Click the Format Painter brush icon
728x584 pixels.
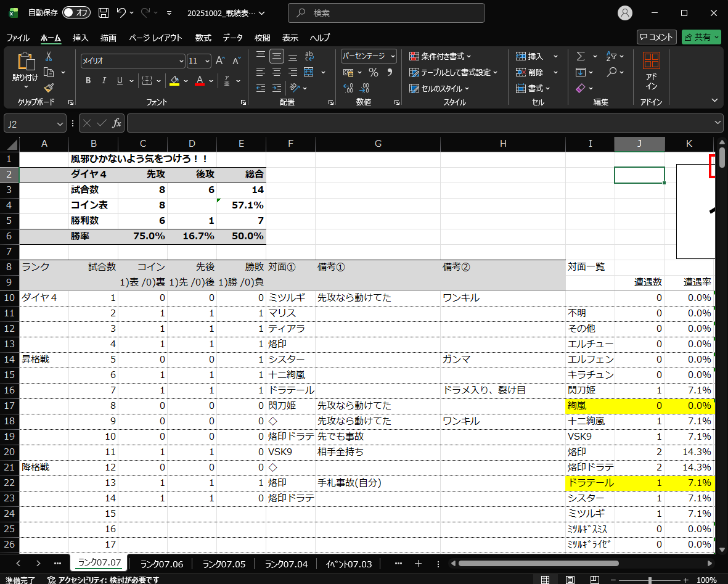[49, 88]
